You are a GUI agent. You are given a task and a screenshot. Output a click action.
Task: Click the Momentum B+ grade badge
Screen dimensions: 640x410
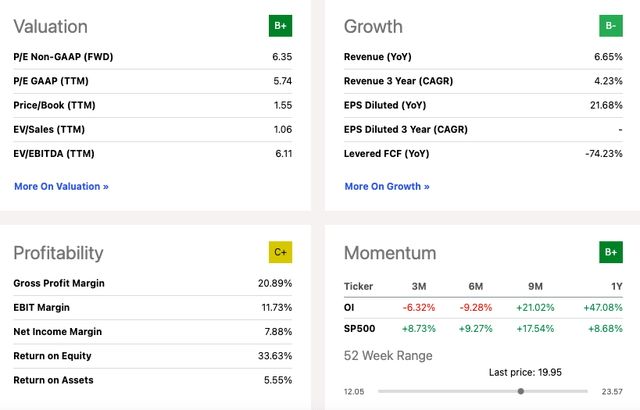611,252
